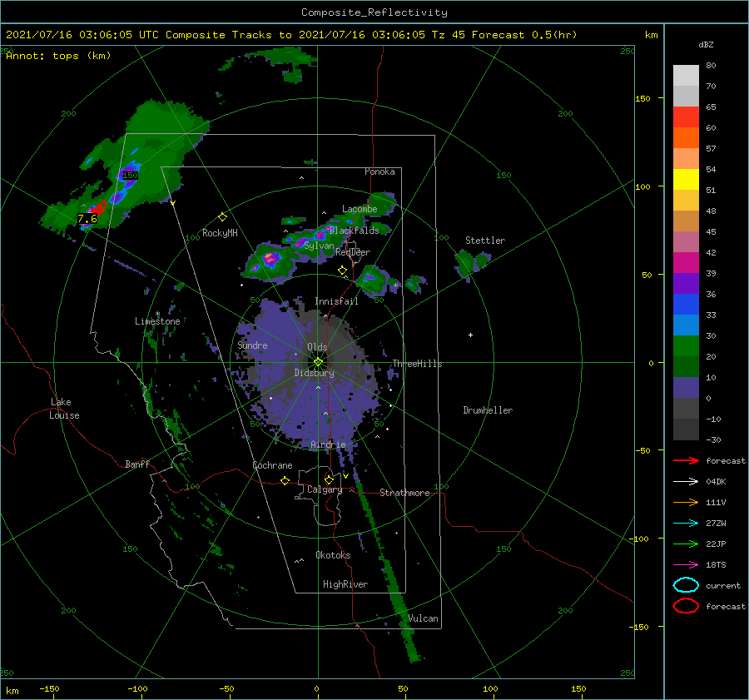This screenshot has width=749, height=700.
Task: Click the 51 dBZ yellow color swatch
Action: tap(686, 179)
